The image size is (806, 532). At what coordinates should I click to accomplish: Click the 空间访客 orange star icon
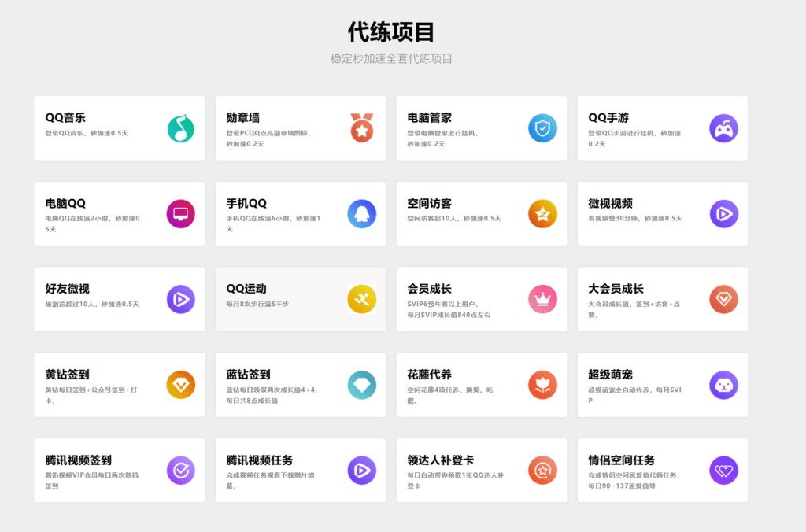[x=543, y=214]
